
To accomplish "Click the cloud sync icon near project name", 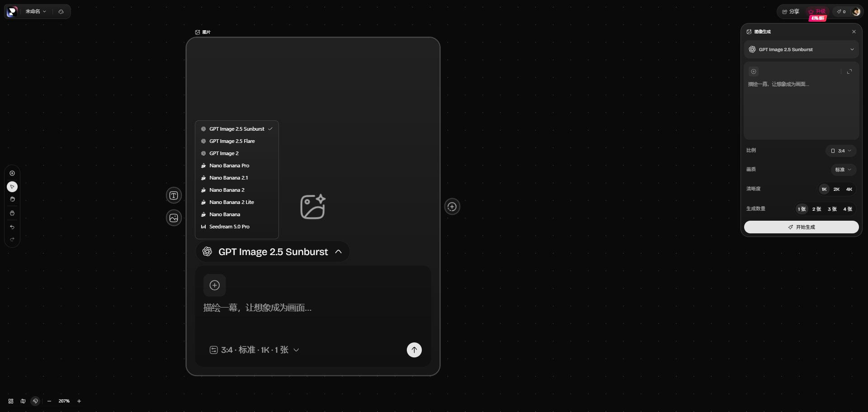I will pyautogui.click(x=61, y=12).
